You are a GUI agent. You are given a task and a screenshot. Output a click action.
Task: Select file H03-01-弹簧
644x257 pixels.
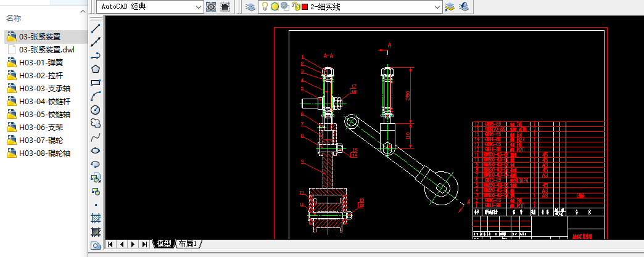[x=41, y=63]
